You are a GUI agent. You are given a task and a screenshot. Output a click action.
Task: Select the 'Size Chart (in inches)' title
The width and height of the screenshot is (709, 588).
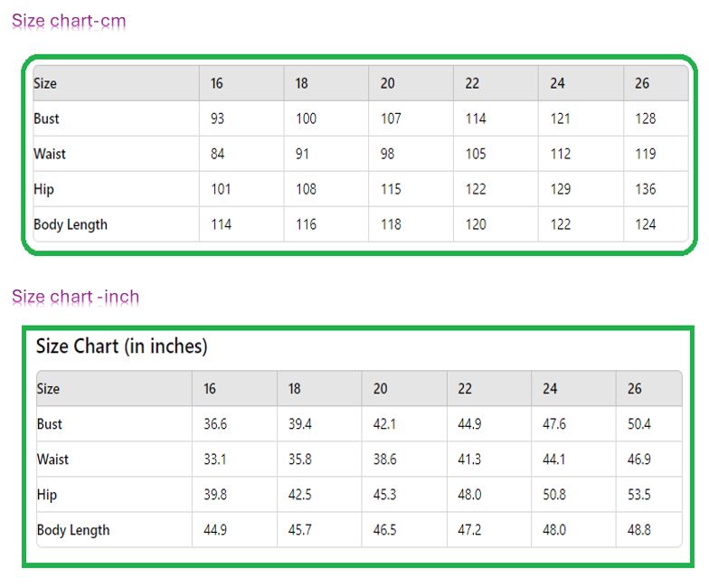(x=121, y=346)
